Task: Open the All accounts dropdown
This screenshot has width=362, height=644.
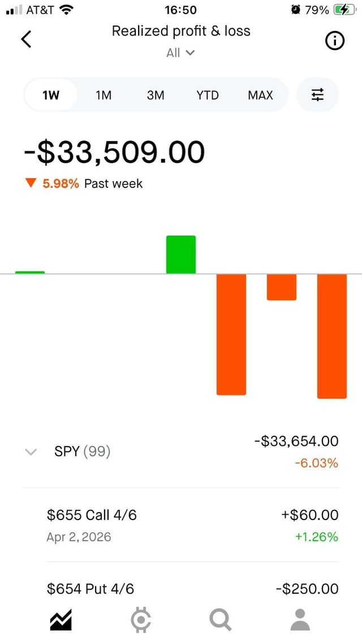Action: coord(180,53)
